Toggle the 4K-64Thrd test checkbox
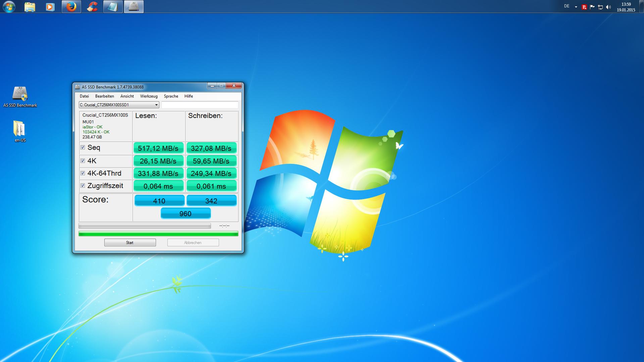This screenshot has height=362, width=644. coord(83,173)
